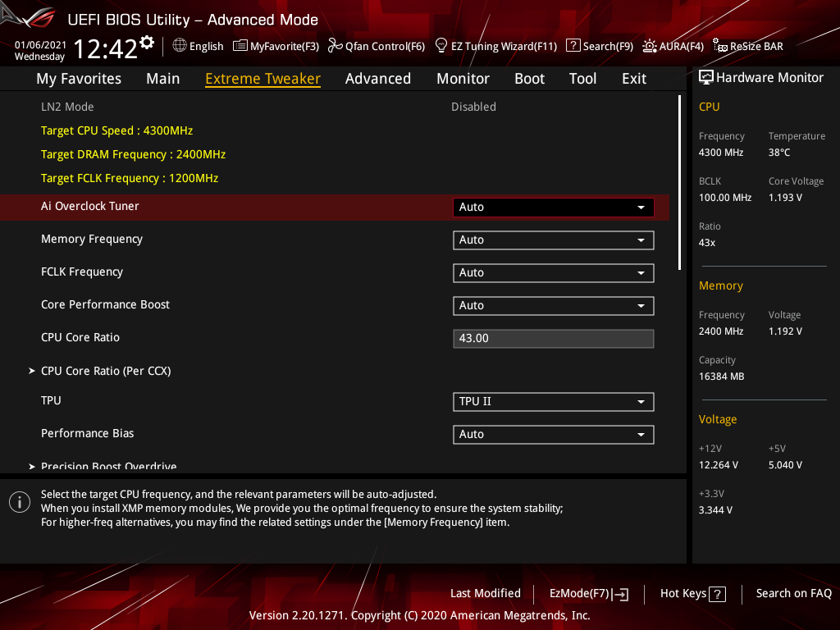The image size is (840, 630).
Task: Open the settings gear next to the clock
Action: pyautogui.click(x=147, y=43)
